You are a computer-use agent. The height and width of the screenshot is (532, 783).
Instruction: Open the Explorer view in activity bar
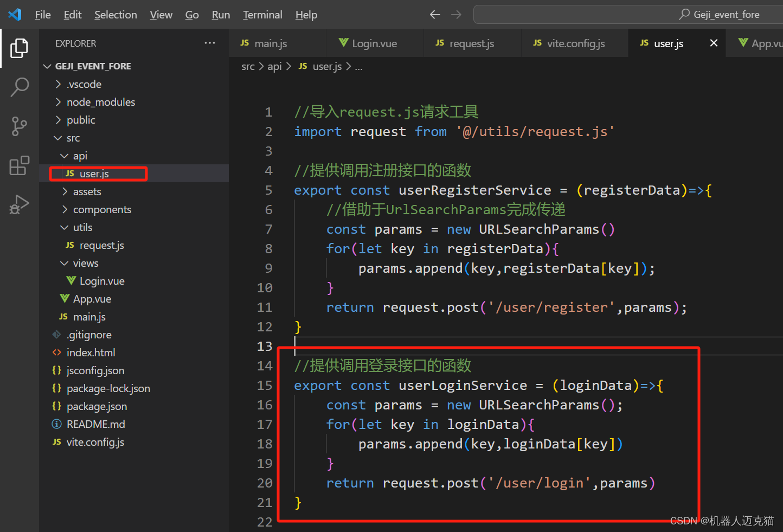pyautogui.click(x=20, y=48)
